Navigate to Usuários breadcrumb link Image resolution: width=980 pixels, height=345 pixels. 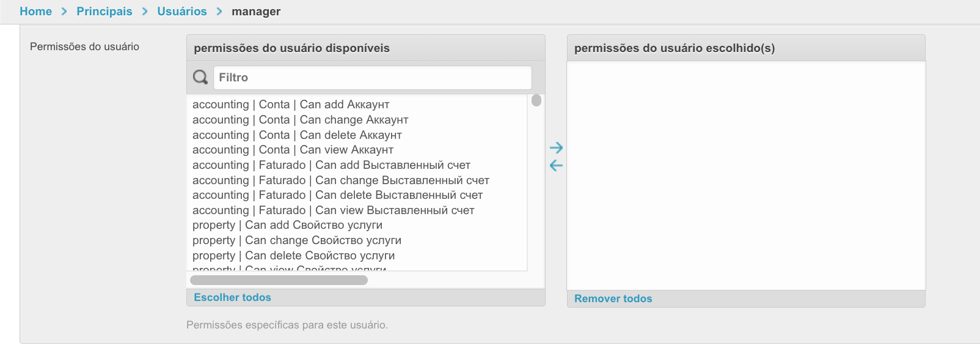pos(182,11)
